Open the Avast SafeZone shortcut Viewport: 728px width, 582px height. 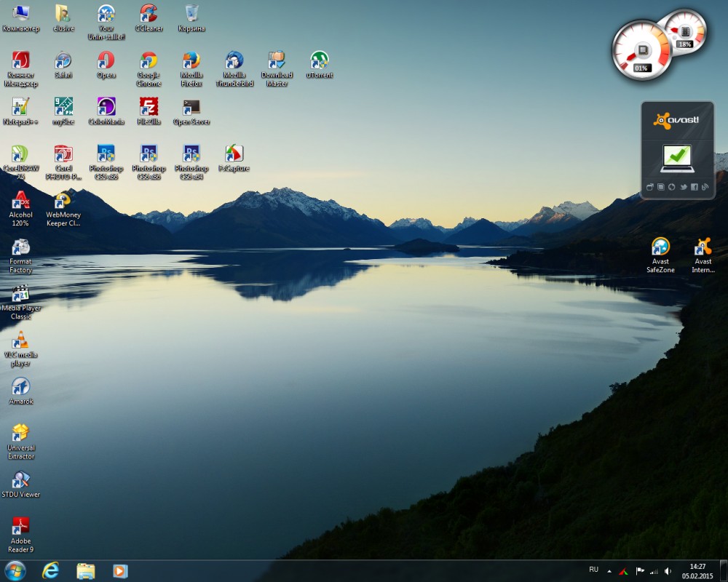click(x=660, y=248)
